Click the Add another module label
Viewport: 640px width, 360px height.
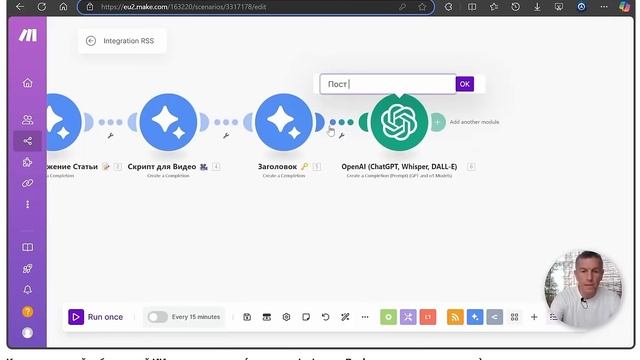tap(474, 122)
